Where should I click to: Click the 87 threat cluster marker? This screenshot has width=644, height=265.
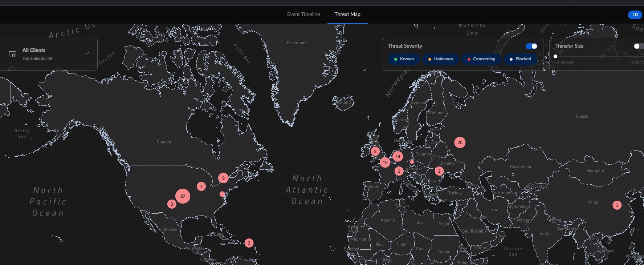tap(183, 196)
